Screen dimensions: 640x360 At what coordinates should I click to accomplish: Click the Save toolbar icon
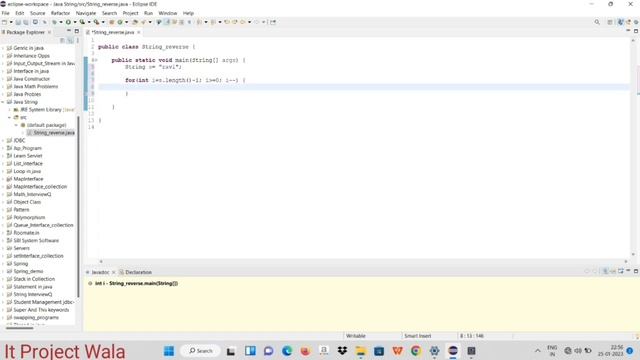pyautogui.click(x=18, y=22)
